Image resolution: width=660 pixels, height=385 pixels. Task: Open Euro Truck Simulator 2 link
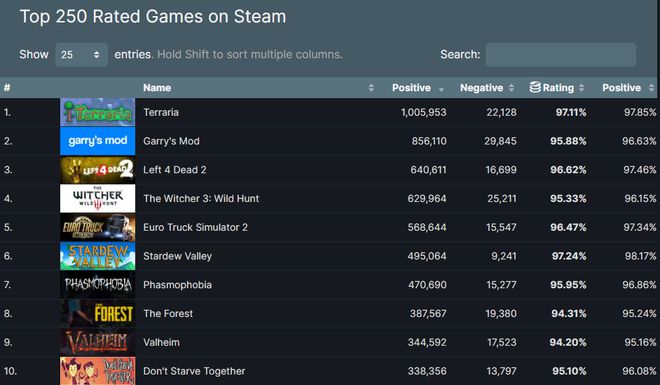[195, 227]
